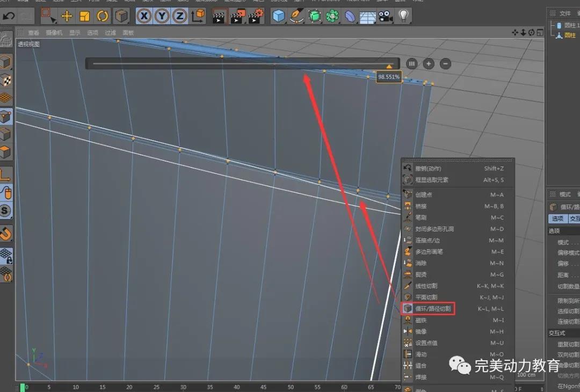Image resolution: width=580 pixels, height=392 pixels.
Task: Select the Rotate tool
Action: 103,16
